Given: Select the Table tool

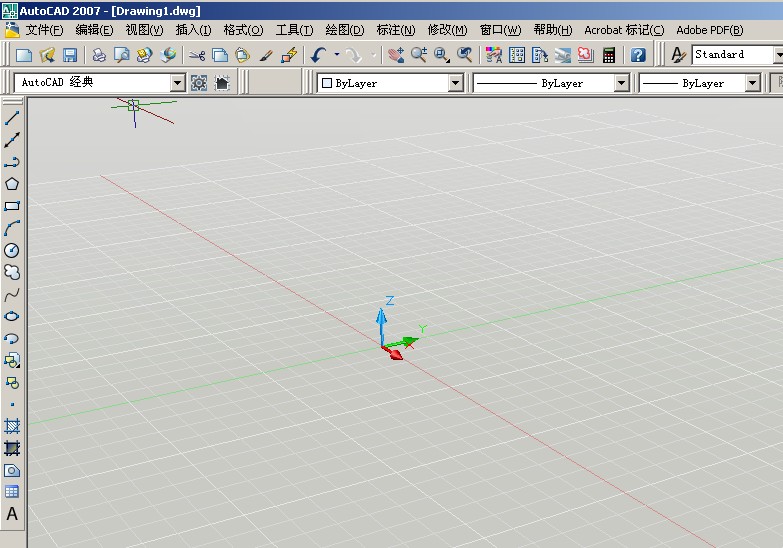Looking at the screenshot, I should coord(12,492).
